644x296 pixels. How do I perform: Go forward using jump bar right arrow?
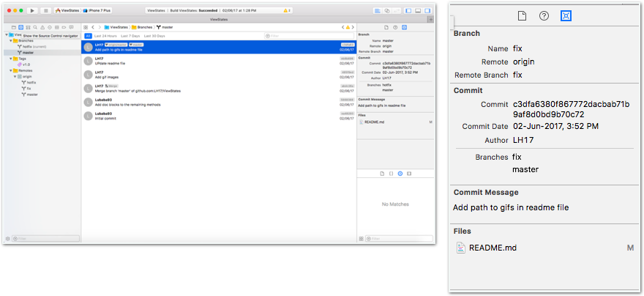100,27
